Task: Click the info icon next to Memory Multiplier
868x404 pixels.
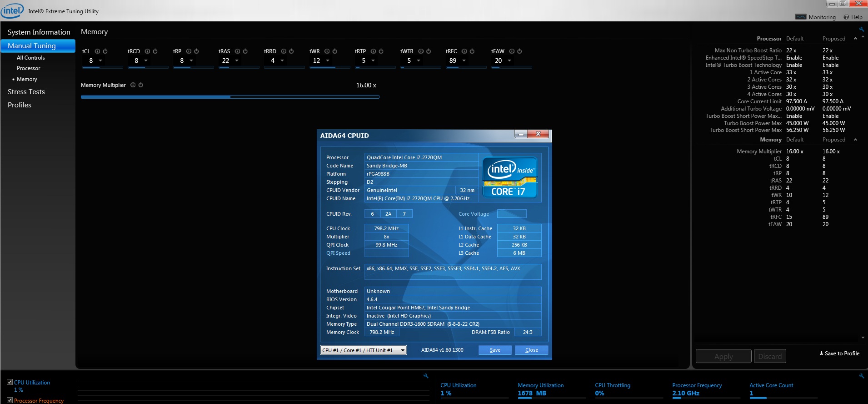Action: pos(133,85)
